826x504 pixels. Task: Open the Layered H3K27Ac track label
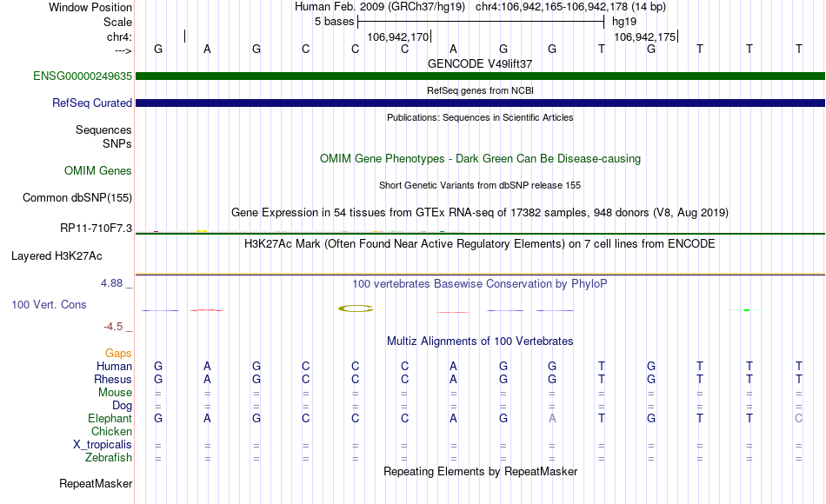(x=57, y=256)
